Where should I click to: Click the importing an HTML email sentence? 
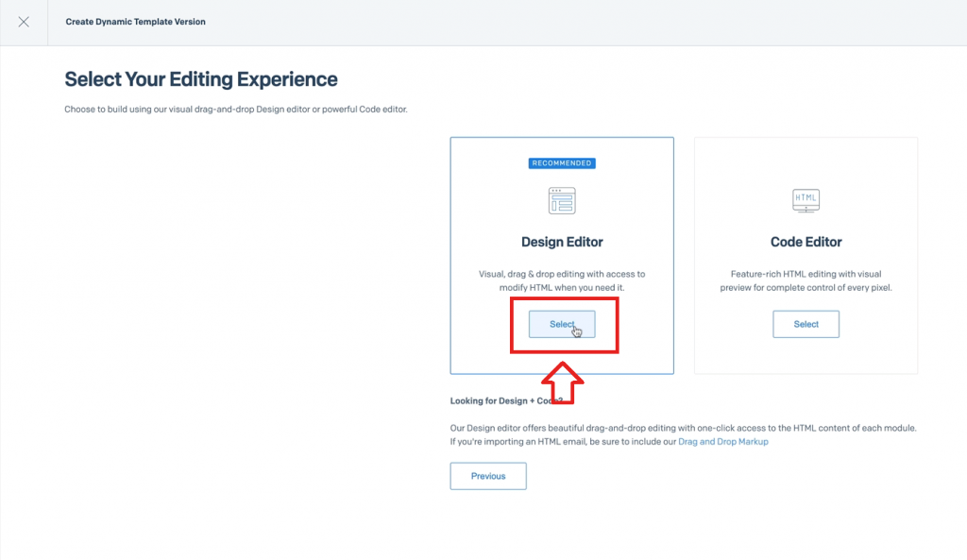pyautogui.click(x=563, y=442)
